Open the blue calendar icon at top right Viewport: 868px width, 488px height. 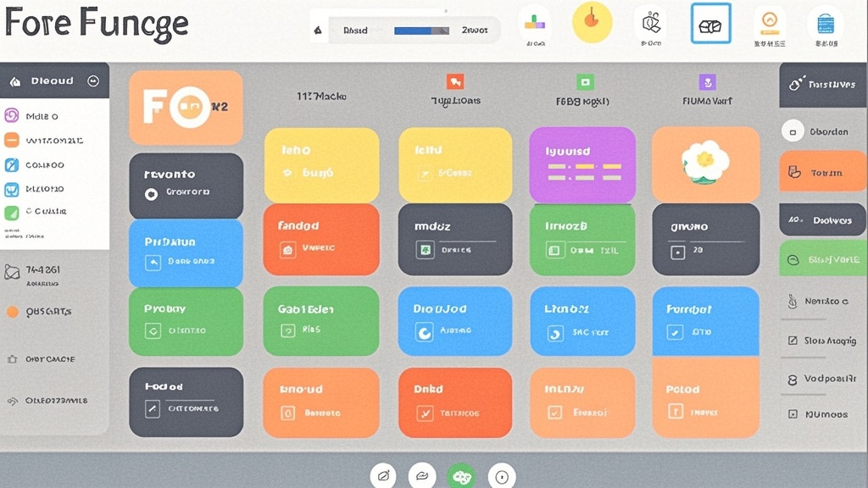[825, 24]
